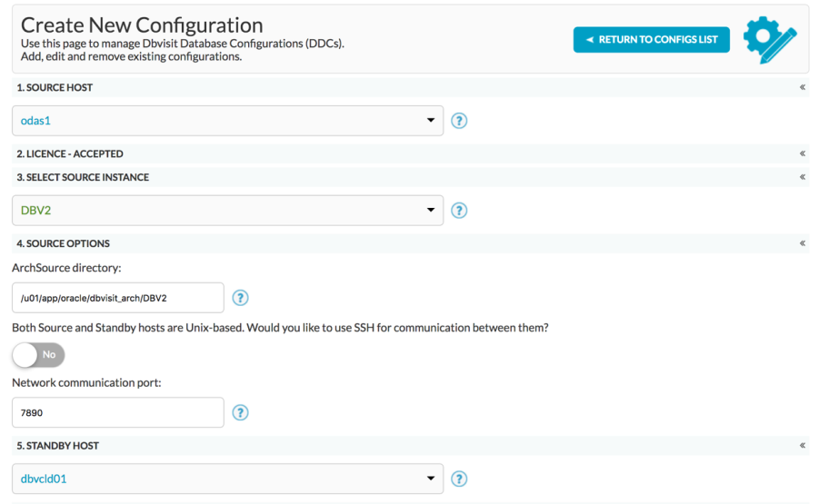Click Return to Configs List button
The height and width of the screenshot is (504, 818).
point(651,40)
